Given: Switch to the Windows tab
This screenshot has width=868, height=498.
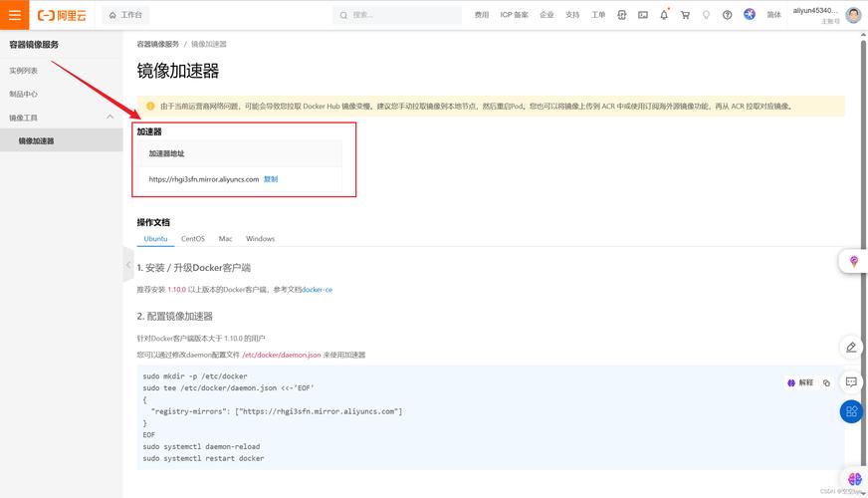Looking at the screenshot, I should [260, 239].
